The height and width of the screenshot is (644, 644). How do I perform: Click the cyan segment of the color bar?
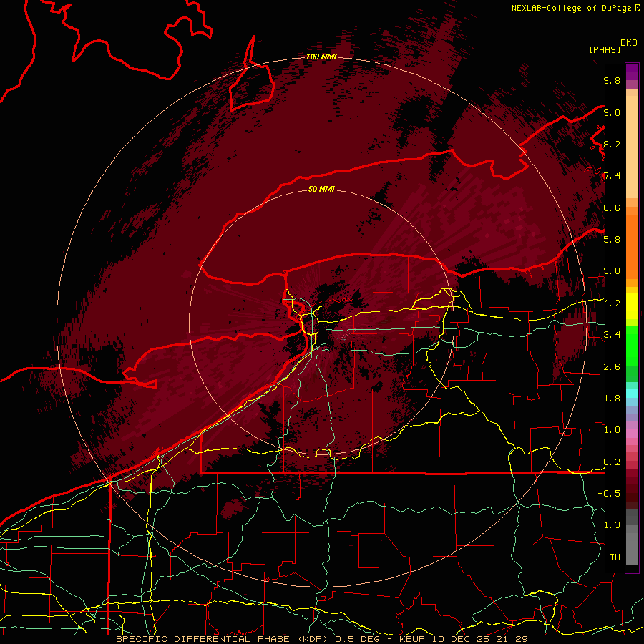632,394
